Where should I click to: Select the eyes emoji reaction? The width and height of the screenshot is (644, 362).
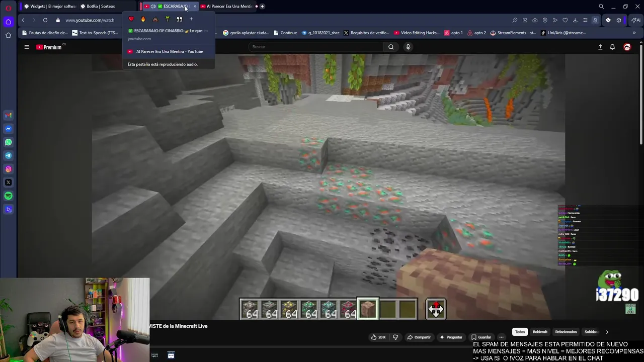coord(179,19)
